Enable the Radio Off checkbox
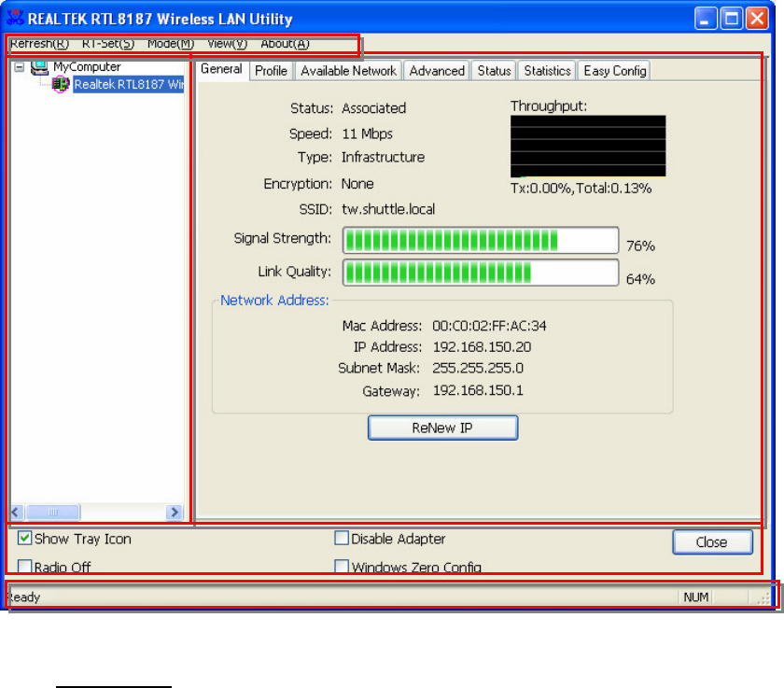 click(x=24, y=567)
